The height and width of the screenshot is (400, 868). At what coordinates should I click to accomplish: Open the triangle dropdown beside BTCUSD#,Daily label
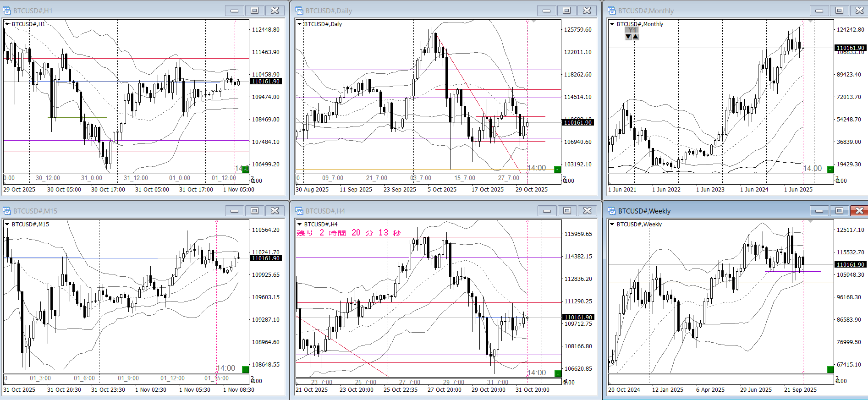point(300,24)
